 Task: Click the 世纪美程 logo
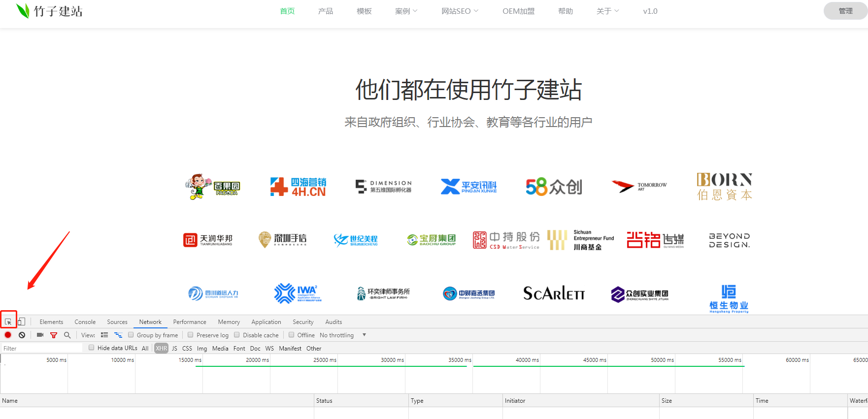[356, 240]
